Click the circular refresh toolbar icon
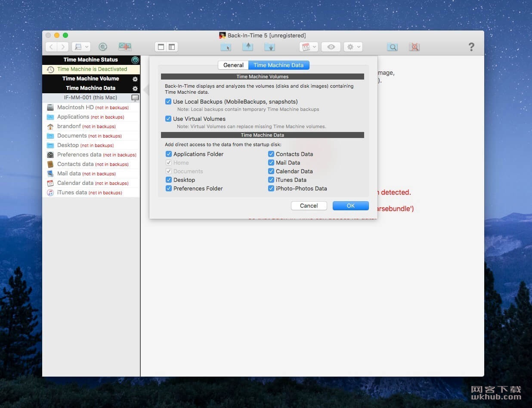The width and height of the screenshot is (532, 408). tap(103, 47)
